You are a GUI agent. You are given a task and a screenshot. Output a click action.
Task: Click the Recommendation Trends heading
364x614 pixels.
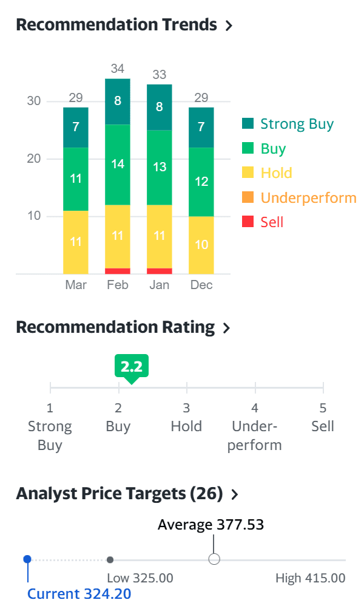[x=116, y=25]
